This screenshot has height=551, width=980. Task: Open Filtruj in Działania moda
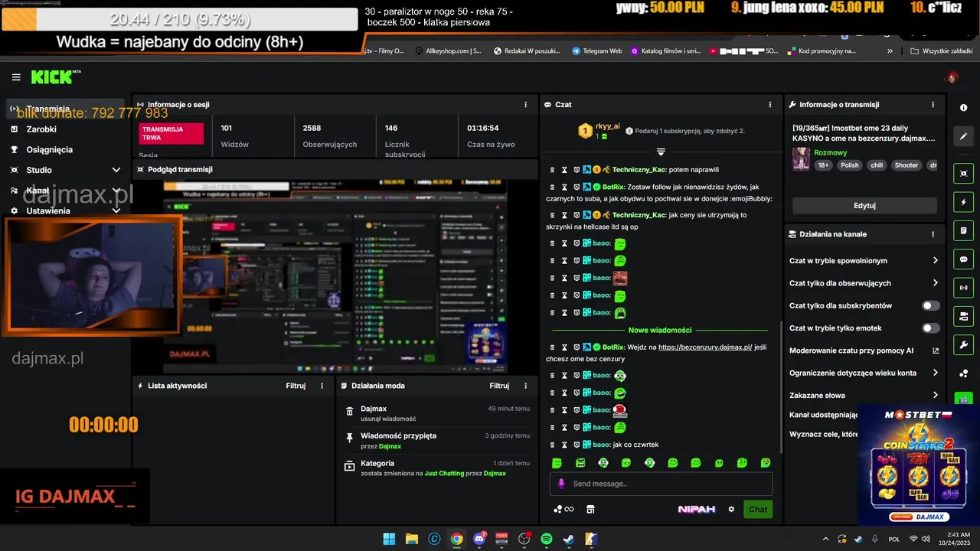pos(499,386)
